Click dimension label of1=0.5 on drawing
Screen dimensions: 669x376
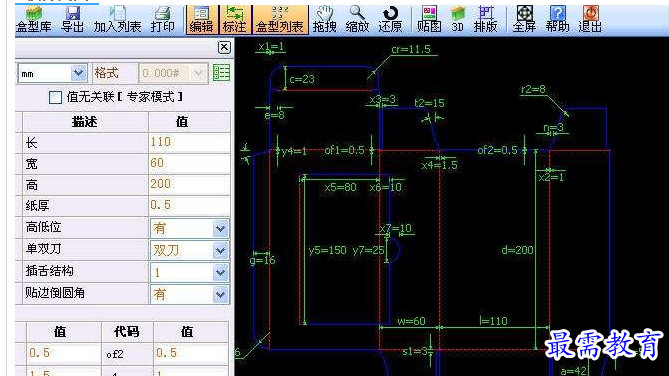345,150
